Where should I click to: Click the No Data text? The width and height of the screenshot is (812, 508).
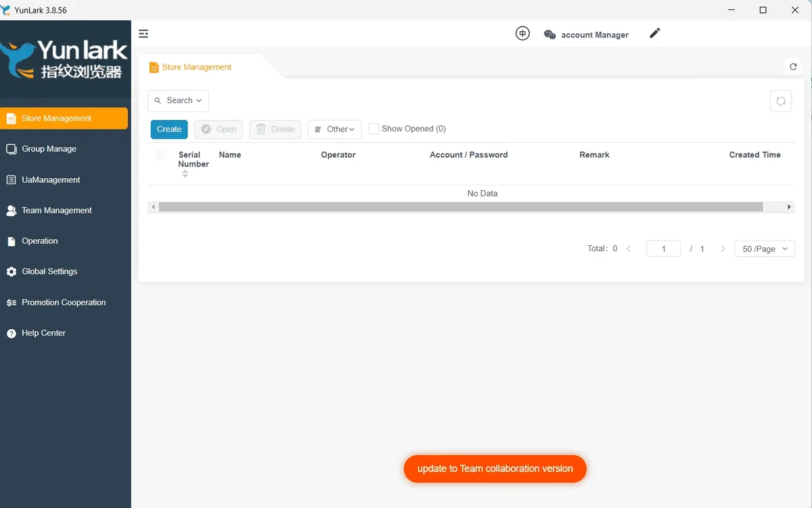pyautogui.click(x=482, y=194)
